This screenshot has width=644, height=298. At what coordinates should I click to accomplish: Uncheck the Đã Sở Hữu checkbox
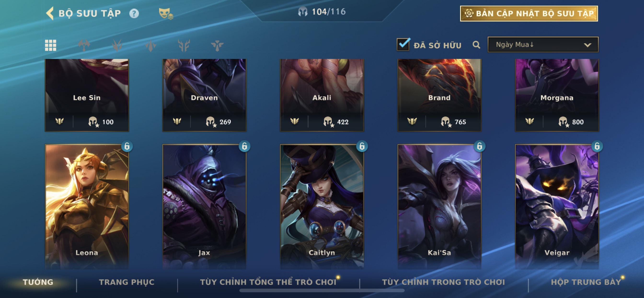pyautogui.click(x=403, y=45)
